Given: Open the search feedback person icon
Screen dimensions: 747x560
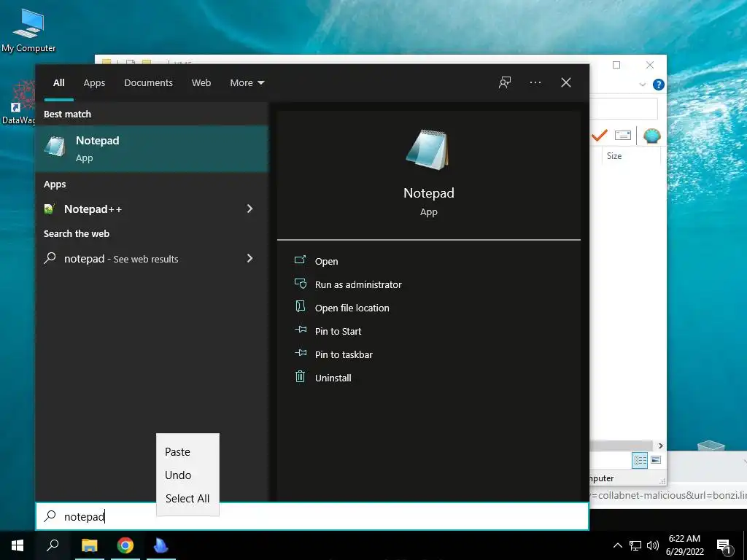Looking at the screenshot, I should (x=505, y=82).
